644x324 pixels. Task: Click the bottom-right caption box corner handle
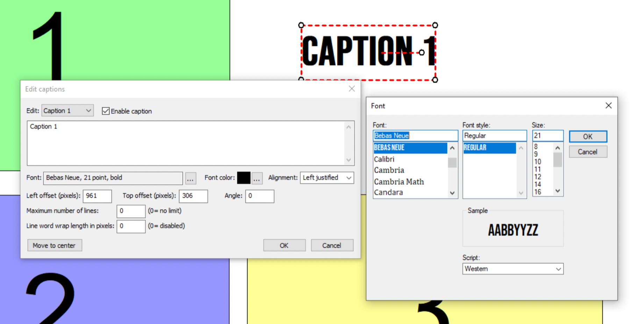[435, 80]
